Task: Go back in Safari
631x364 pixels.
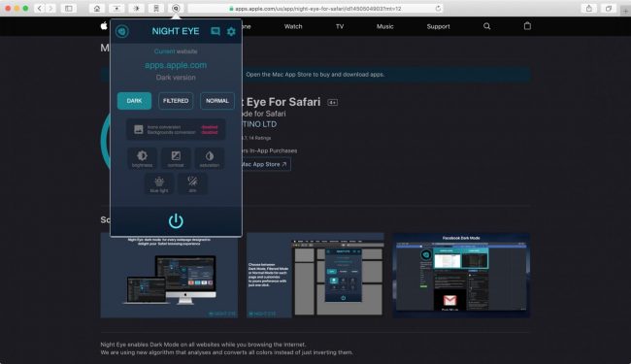Action: pyautogui.click(x=40, y=9)
